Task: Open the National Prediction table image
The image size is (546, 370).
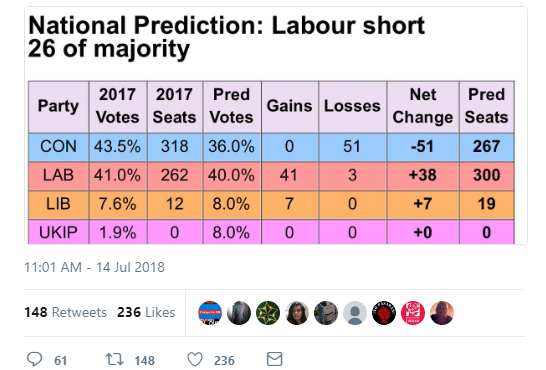Action: (x=276, y=126)
